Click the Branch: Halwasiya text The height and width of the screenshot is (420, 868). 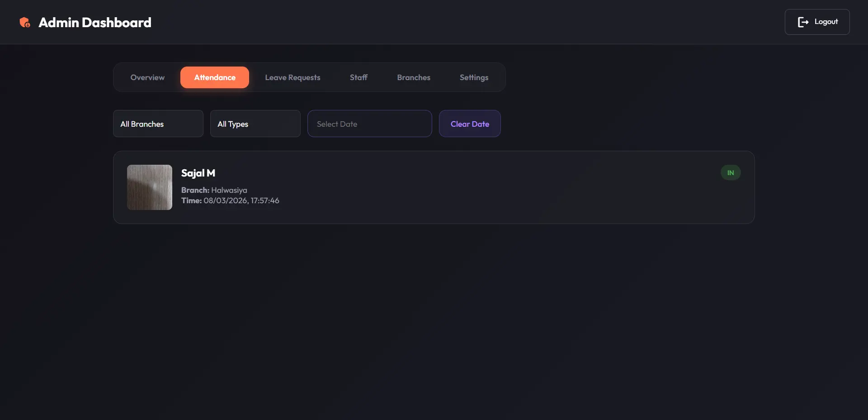click(214, 190)
